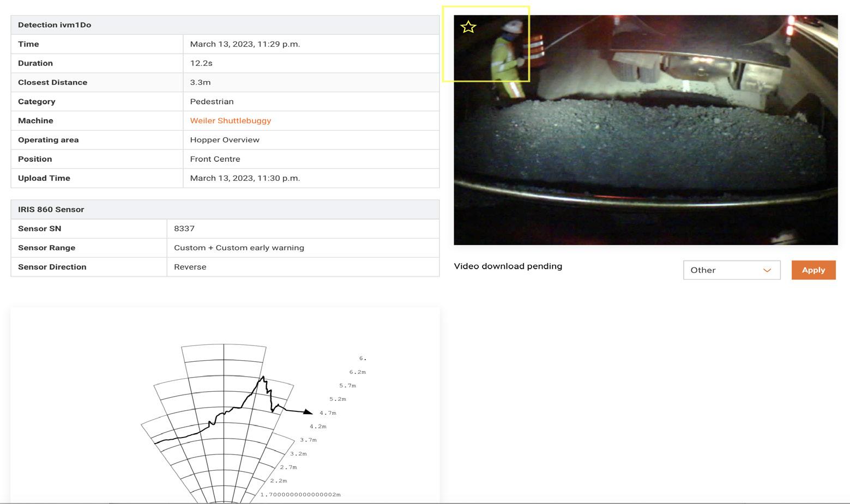Image resolution: width=850 pixels, height=504 pixels.
Task: Select the Hopper Overview operating area value
Action: [x=225, y=139]
